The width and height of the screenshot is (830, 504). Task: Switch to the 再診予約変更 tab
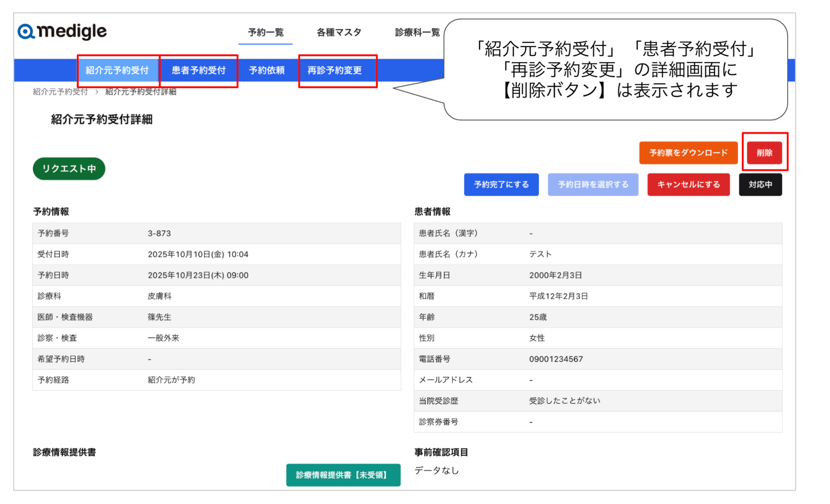coord(335,70)
